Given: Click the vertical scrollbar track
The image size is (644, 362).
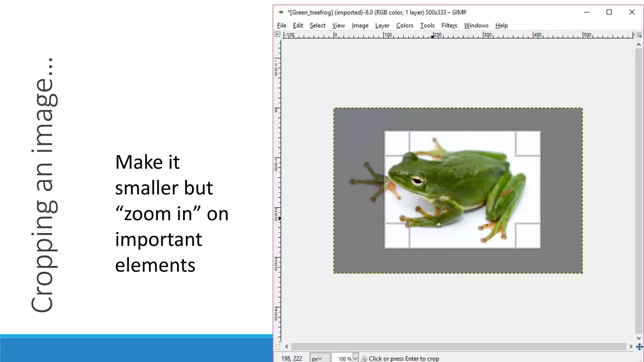Looking at the screenshot, I should click(x=639, y=191).
